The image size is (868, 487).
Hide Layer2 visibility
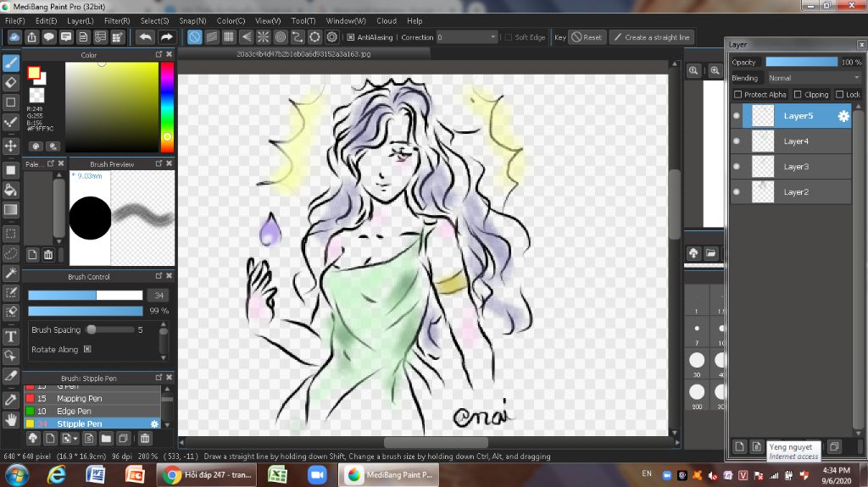[737, 192]
